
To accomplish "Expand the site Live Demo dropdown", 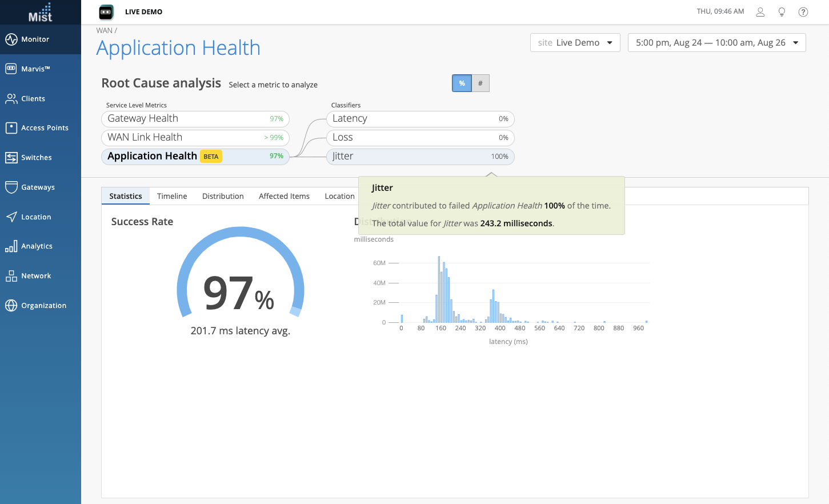I will point(575,43).
